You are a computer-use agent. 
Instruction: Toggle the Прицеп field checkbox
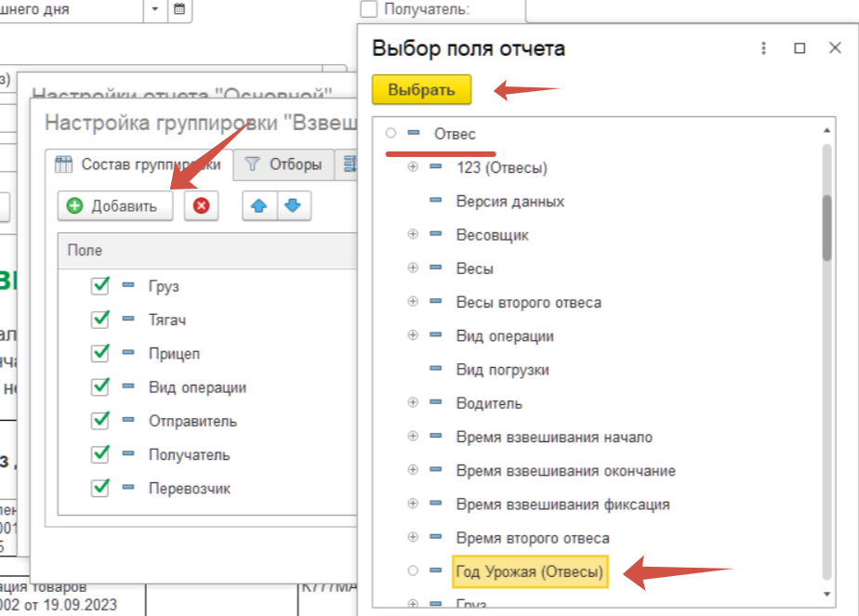(100, 353)
